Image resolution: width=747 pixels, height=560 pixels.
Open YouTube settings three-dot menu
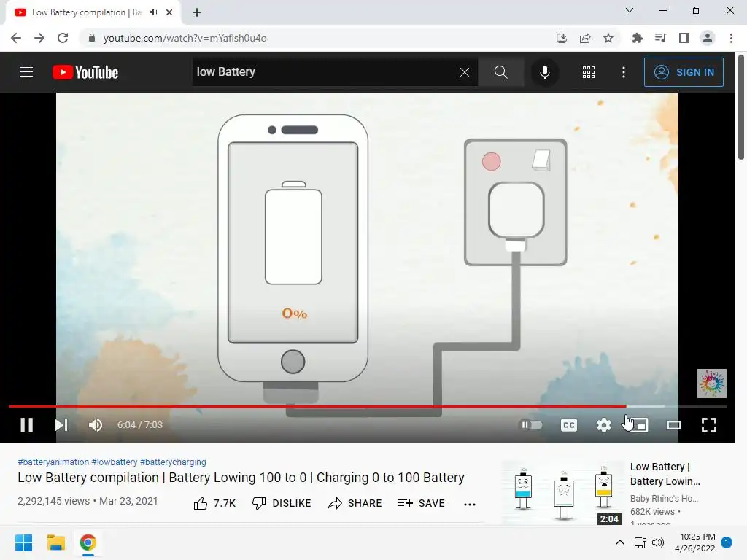pyautogui.click(x=623, y=72)
